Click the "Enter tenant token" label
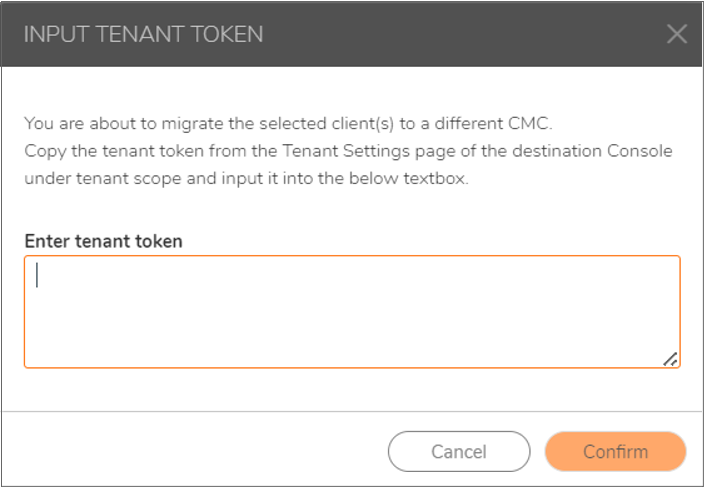 click(103, 241)
